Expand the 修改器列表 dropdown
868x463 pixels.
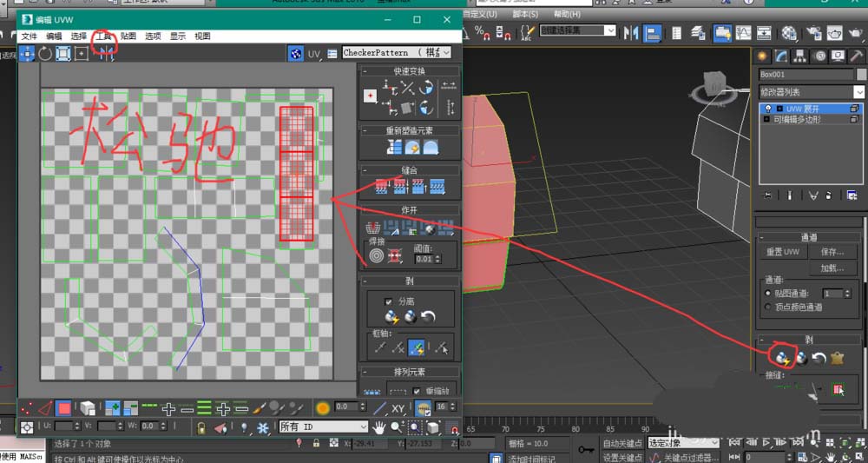pos(812,92)
